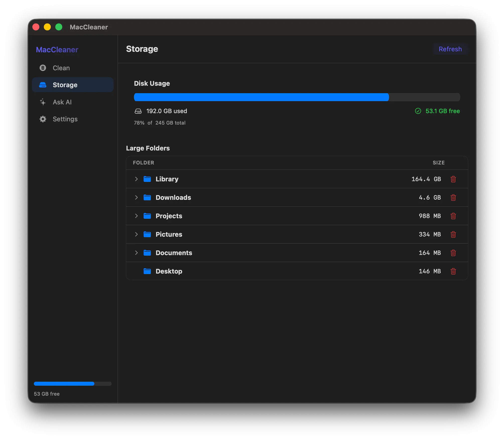Image resolution: width=504 pixels, height=440 pixels.
Task: Expand the Pictures folder chevron
Action: coord(136,234)
